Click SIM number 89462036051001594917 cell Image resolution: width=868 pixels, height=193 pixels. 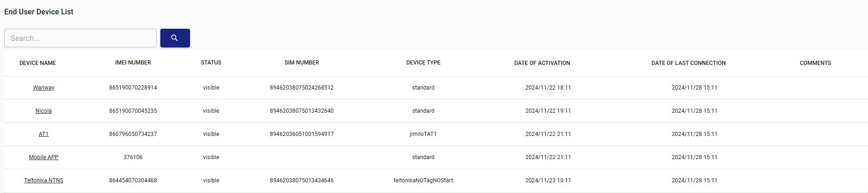point(302,134)
